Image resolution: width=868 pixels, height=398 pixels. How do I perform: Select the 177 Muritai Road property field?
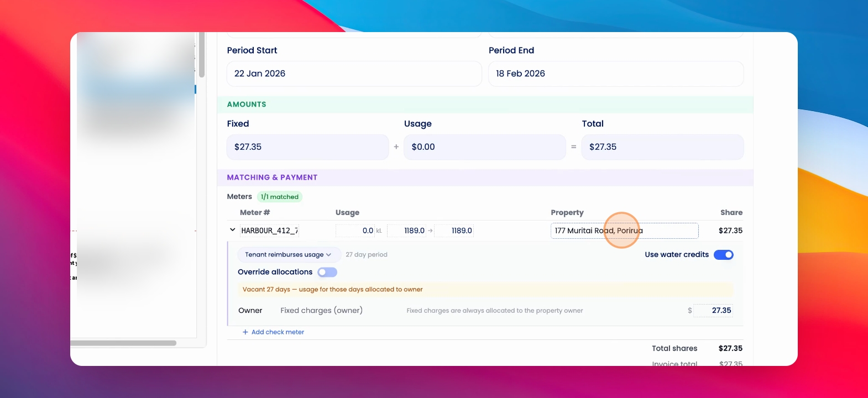pyautogui.click(x=625, y=231)
